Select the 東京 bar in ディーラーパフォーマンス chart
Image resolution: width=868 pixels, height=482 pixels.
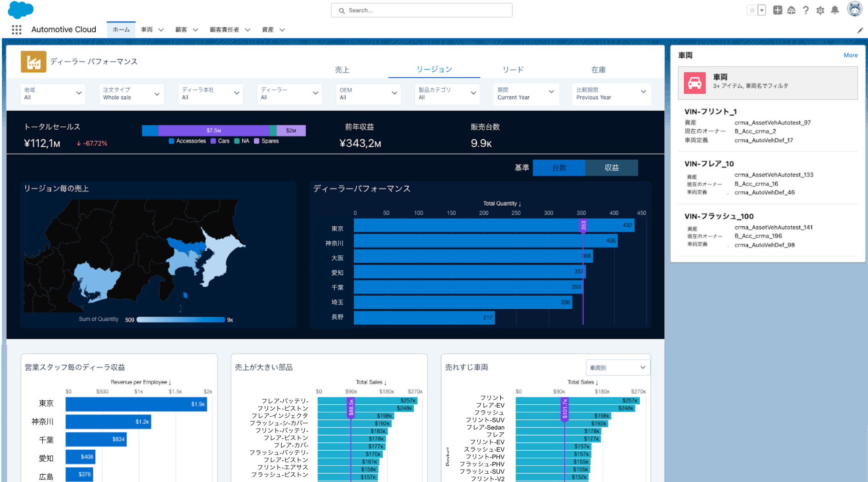coord(494,225)
